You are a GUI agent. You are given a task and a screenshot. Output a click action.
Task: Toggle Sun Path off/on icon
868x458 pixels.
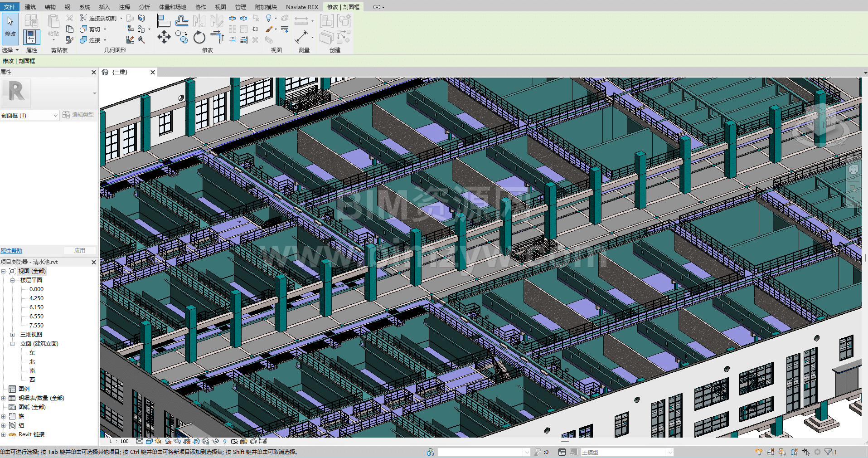(158, 441)
